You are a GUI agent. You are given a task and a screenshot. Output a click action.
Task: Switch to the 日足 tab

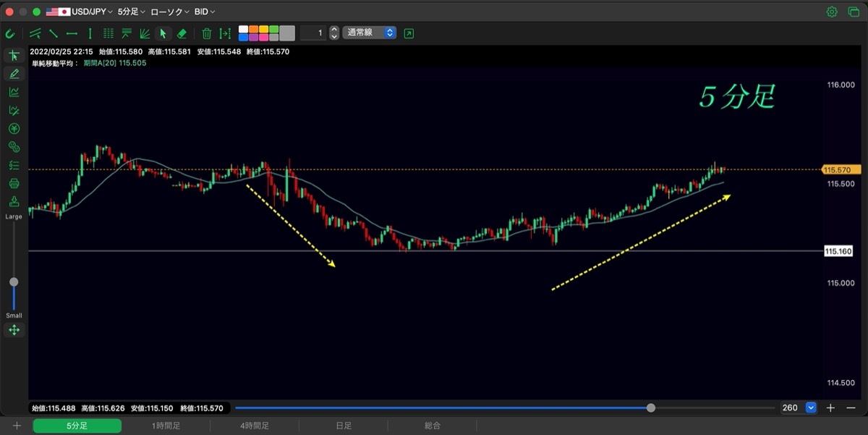click(344, 426)
